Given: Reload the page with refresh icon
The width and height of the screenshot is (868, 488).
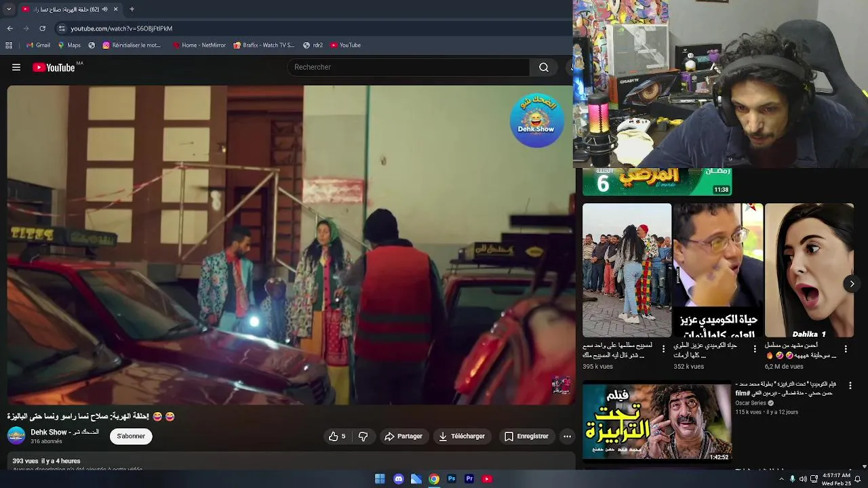Looking at the screenshot, I should coord(42,28).
